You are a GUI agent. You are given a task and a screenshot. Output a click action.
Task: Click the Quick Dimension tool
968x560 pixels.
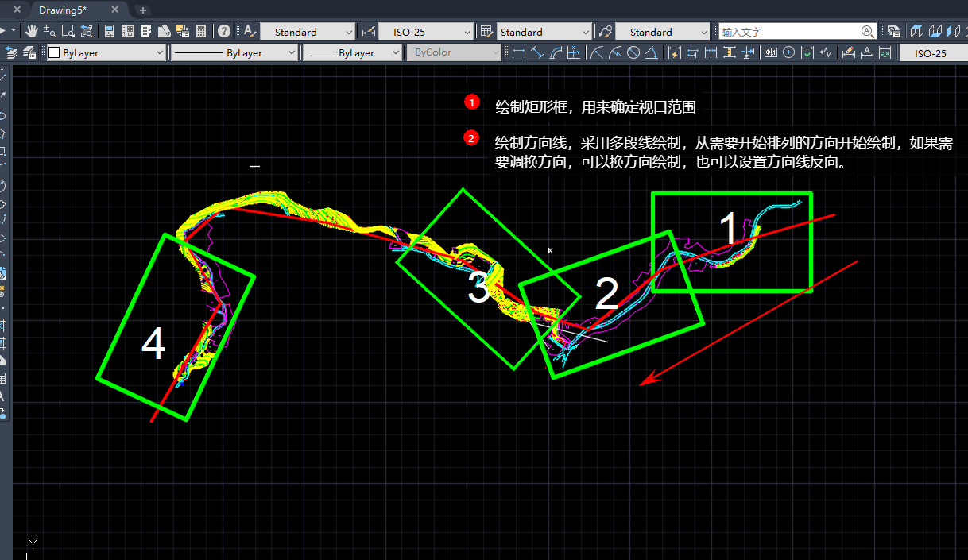click(675, 52)
